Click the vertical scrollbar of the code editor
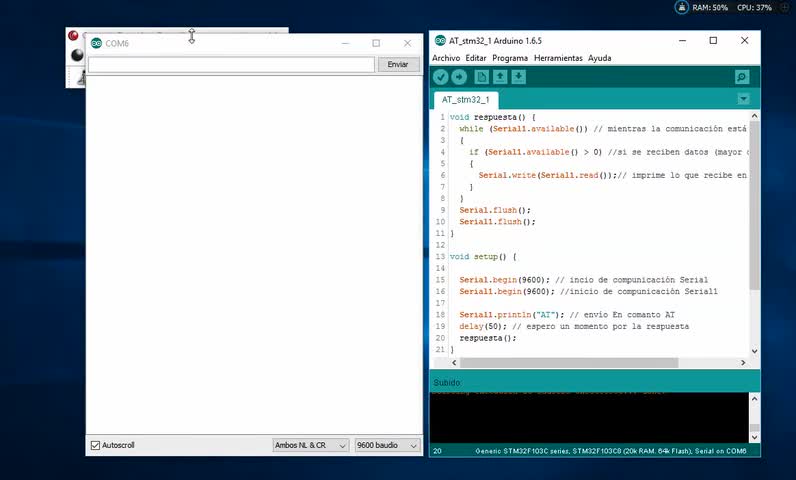Screen dimensions: 796x480 tap(754, 205)
